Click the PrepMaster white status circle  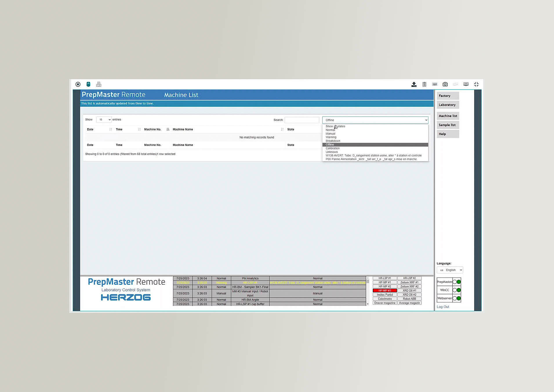[455, 282]
